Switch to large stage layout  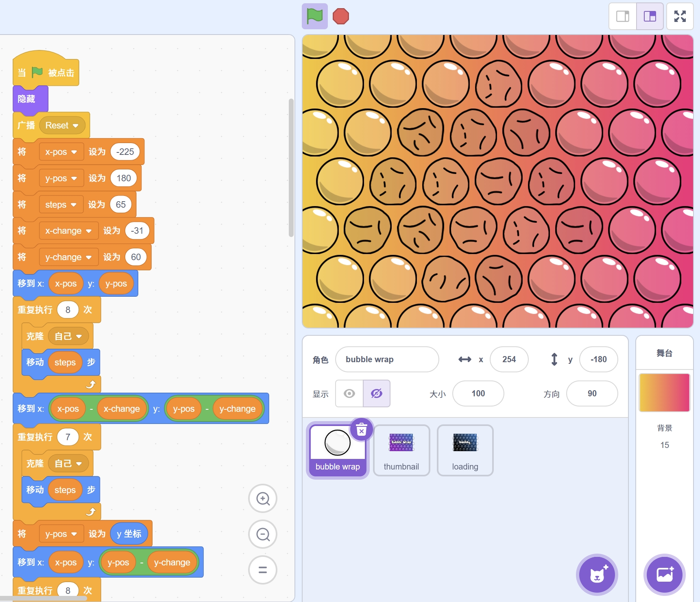coord(650,16)
